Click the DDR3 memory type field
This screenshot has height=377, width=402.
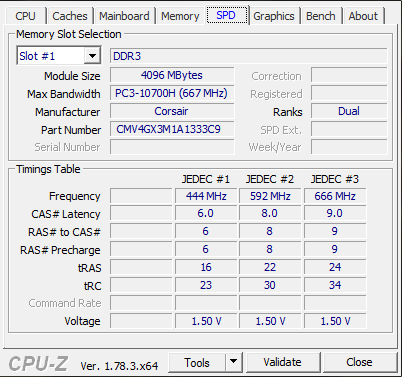click(x=249, y=56)
